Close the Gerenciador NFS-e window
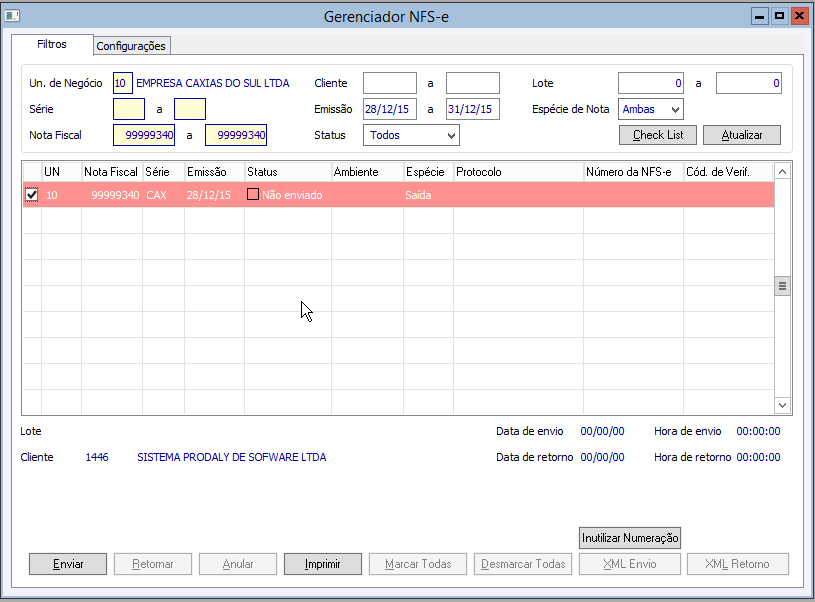 (x=798, y=16)
